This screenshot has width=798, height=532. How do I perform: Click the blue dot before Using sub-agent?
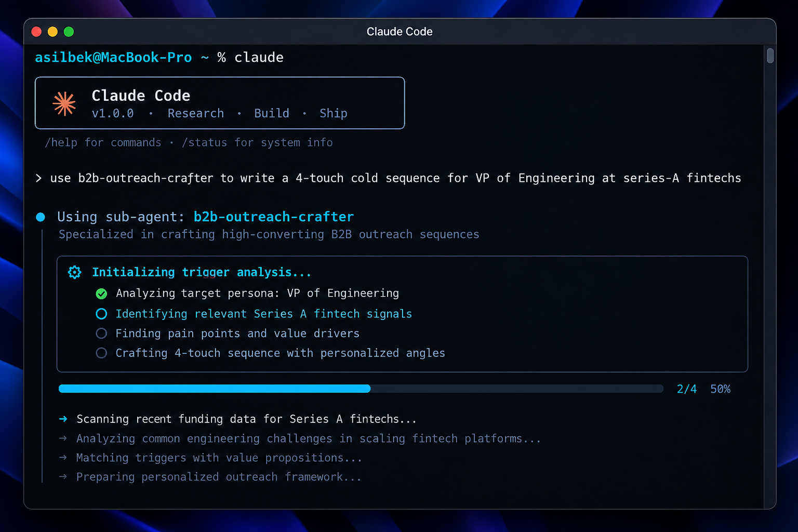click(x=41, y=217)
